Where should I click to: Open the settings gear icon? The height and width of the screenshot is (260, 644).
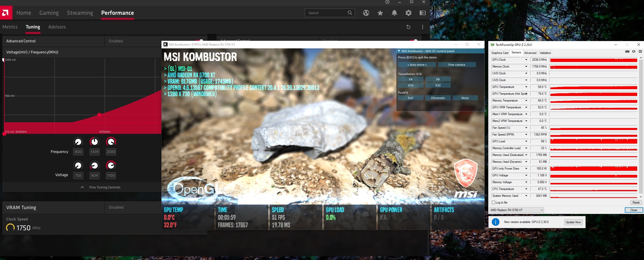[409, 13]
